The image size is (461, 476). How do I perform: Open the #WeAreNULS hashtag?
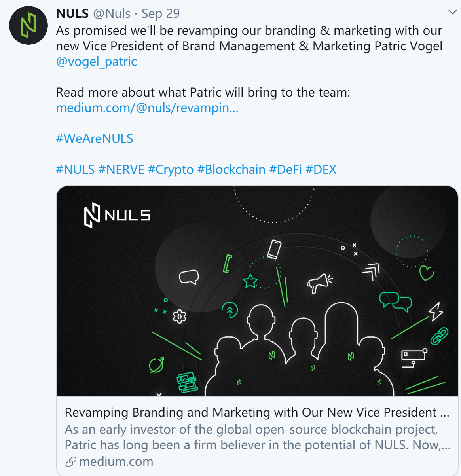point(95,138)
